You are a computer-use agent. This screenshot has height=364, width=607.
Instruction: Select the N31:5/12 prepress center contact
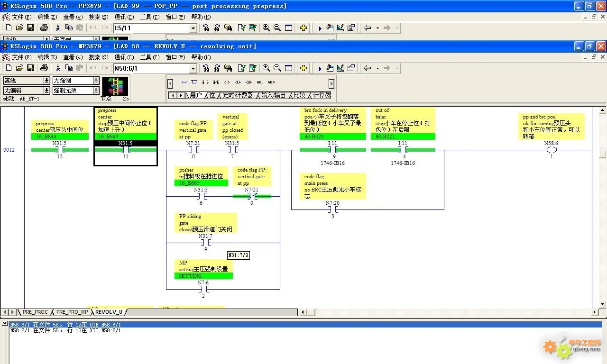coord(60,150)
